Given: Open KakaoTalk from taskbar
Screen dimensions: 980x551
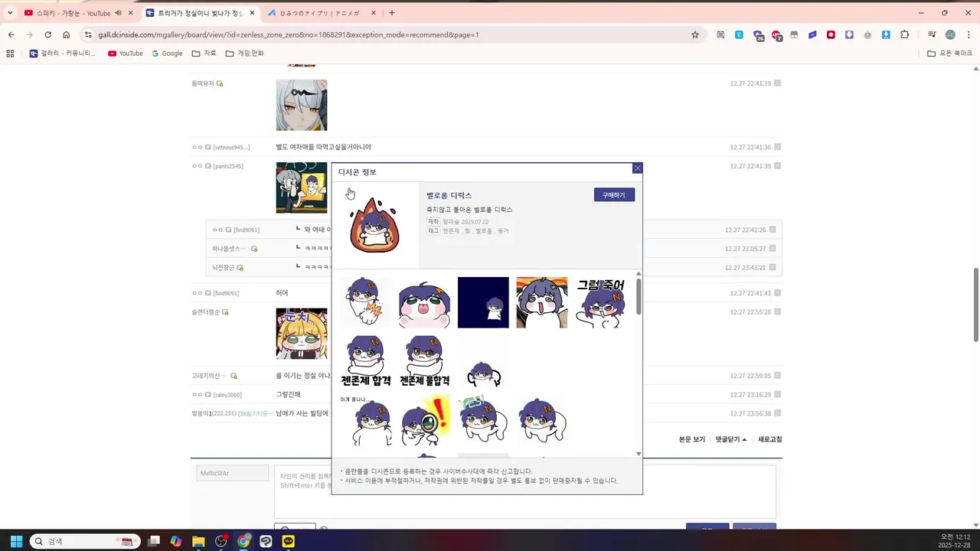Looking at the screenshot, I should pos(288,541).
